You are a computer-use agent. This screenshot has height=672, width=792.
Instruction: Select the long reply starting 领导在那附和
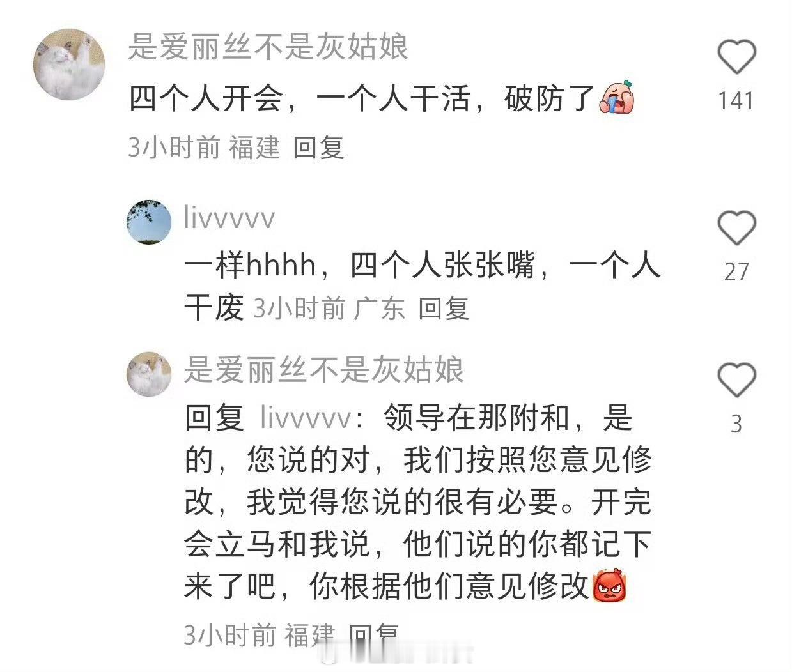[x=418, y=502]
